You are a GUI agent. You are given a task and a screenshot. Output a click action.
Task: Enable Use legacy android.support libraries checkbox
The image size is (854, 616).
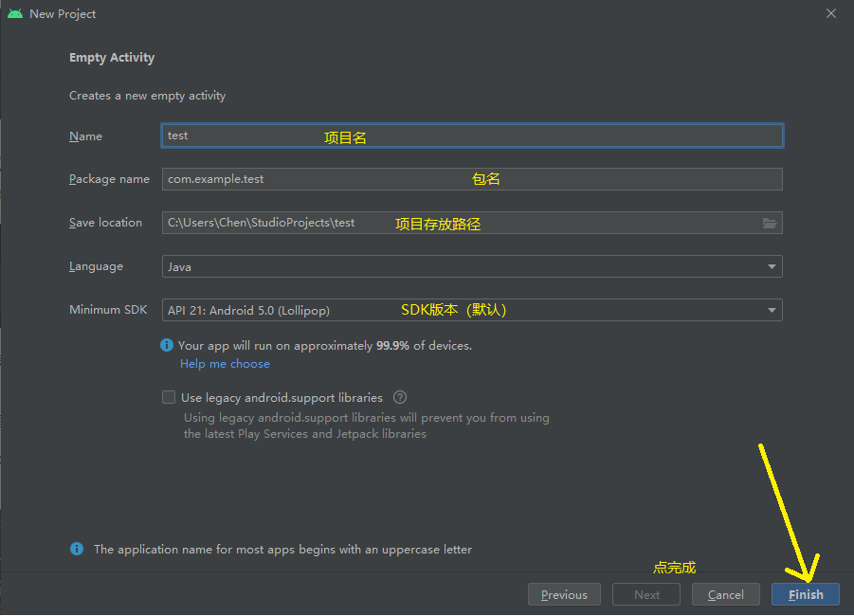point(169,398)
